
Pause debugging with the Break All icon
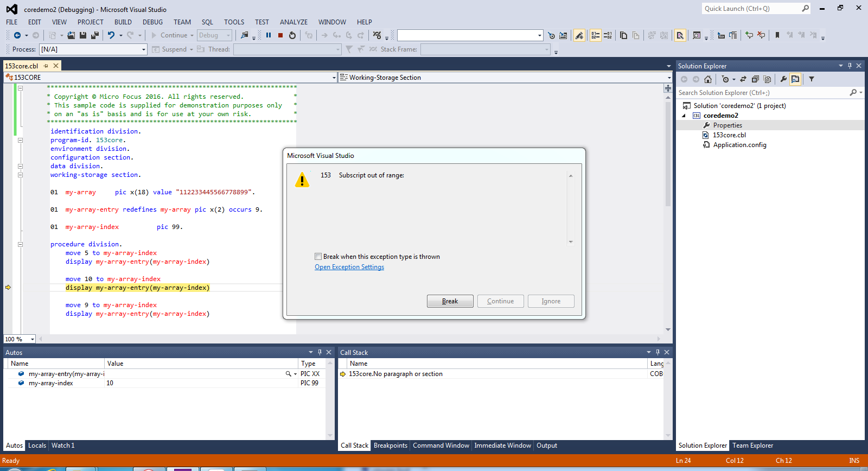pyautogui.click(x=269, y=35)
